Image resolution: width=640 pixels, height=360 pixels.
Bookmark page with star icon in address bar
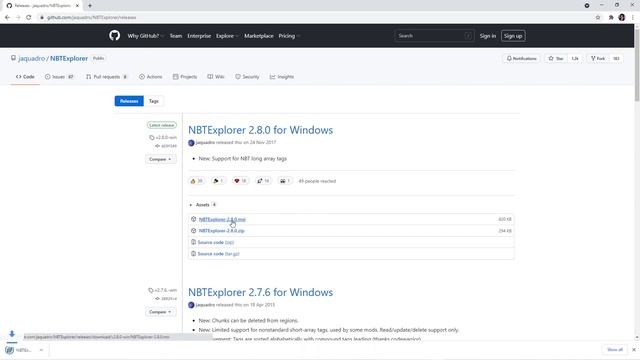[598, 18]
